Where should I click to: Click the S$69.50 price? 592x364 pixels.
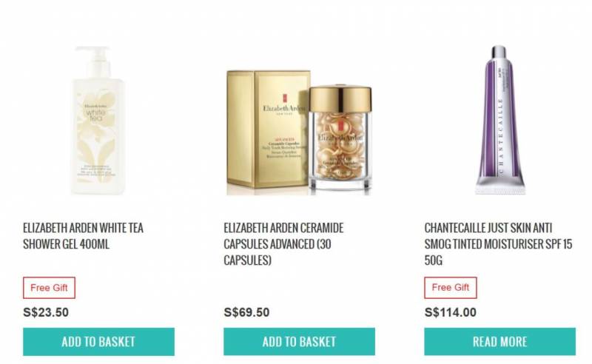coord(246,312)
